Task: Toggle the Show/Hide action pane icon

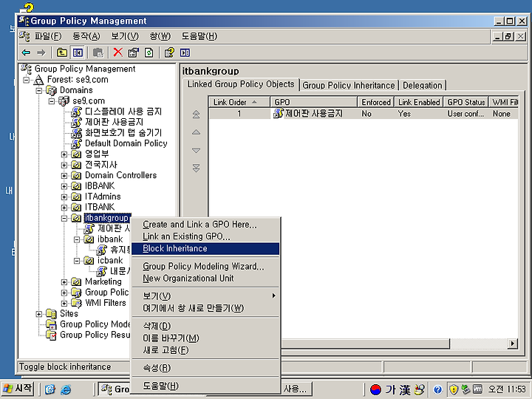Action: 185,52
